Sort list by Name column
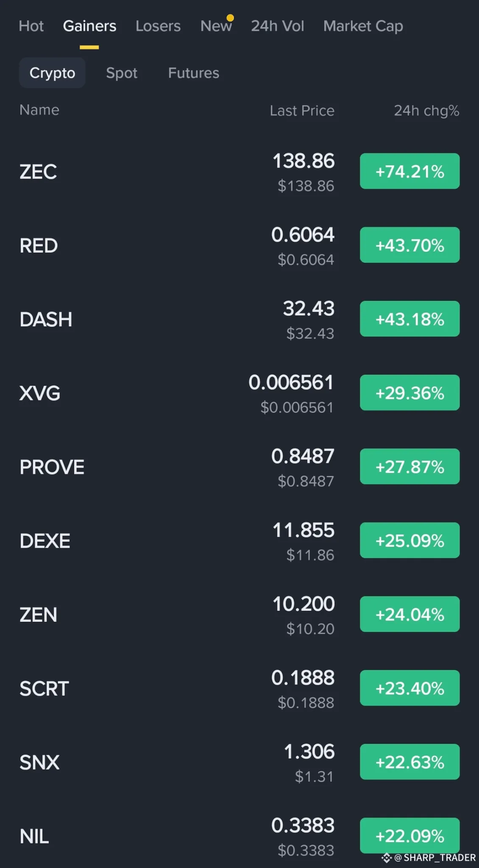This screenshot has width=479, height=868. point(39,110)
